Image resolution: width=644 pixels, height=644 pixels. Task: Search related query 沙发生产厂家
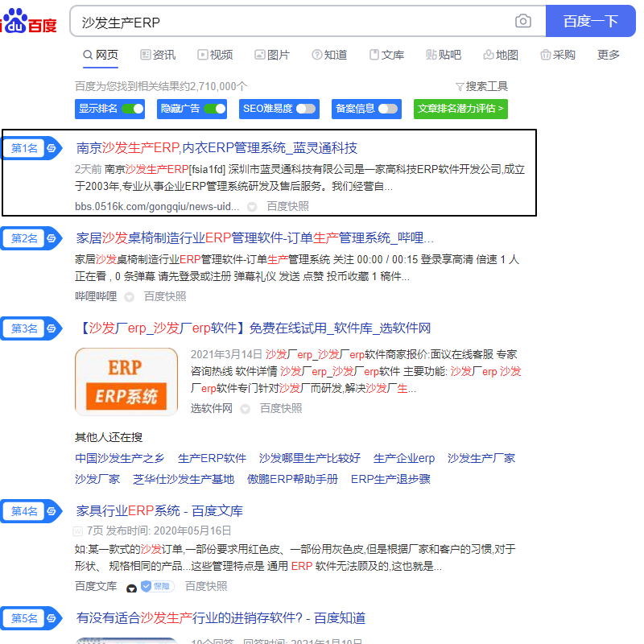(x=481, y=458)
